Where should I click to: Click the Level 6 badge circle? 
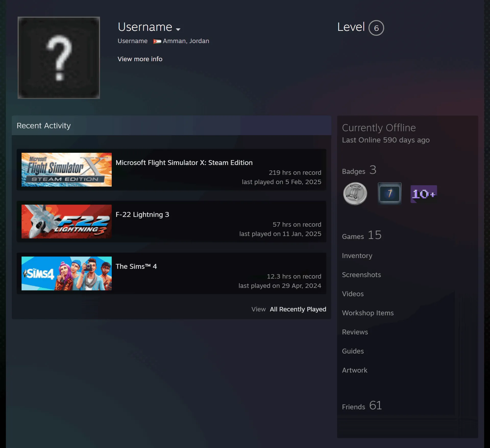point(376,28)
